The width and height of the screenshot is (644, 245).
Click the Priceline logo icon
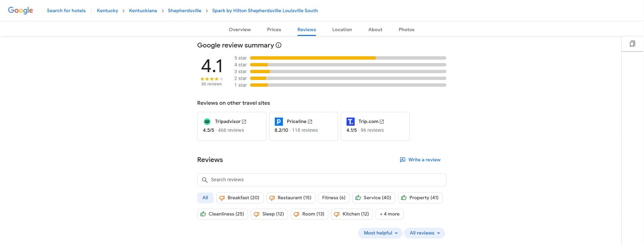pyautogui.click(x=279, y=122)
